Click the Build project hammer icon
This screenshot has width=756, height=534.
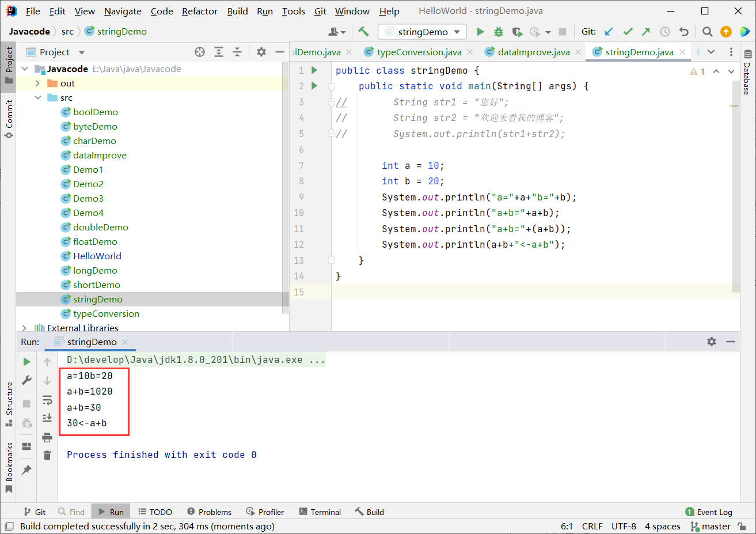coord(363,32)
